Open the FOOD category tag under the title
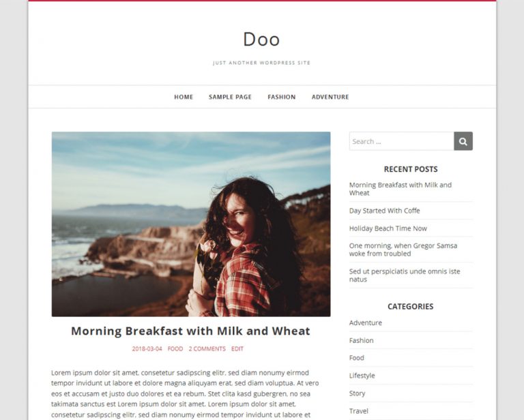Image resolution: width=524 pixels, height=420 pixels. click(x=175, y=348)
